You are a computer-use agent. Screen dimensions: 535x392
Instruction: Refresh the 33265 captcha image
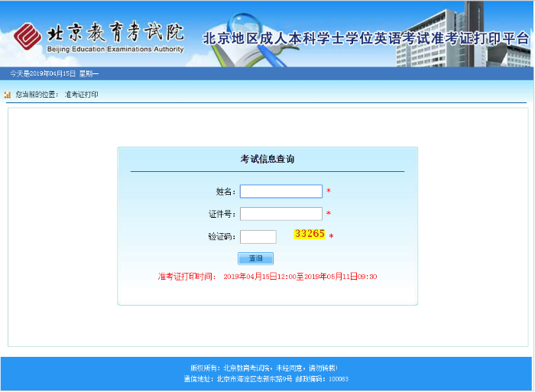pos(310,234)
